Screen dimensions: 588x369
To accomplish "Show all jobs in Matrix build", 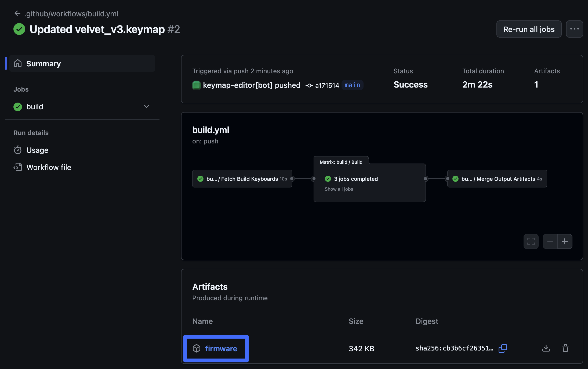I will [x=339, y=189].
